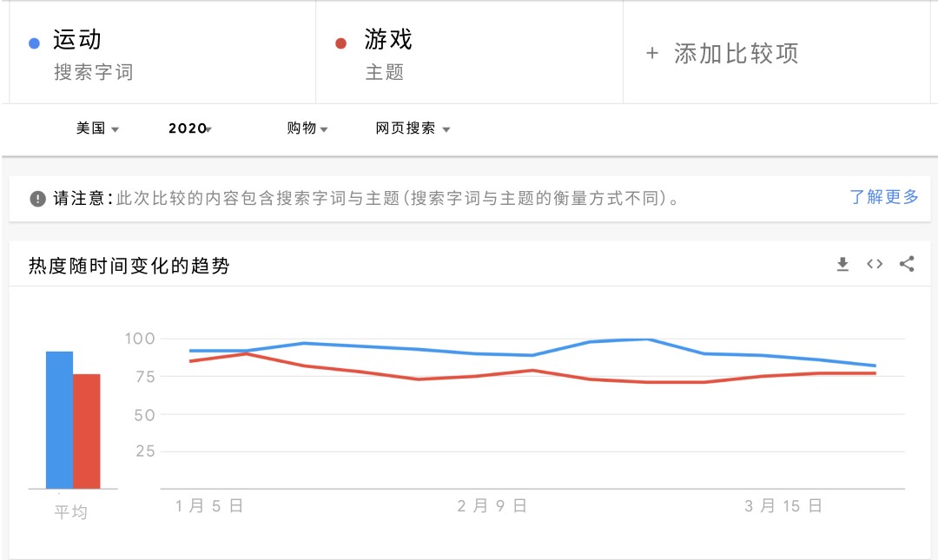Image resolution: width=938 pixels, height=560 pixels.
Task: Click the download CSV icon
Action: point(842,265)
